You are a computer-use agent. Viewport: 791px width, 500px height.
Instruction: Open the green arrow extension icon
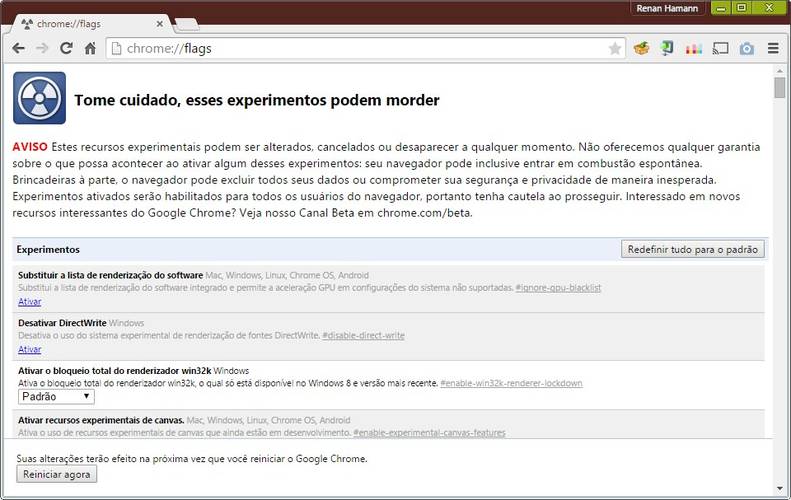coord(667,48)
